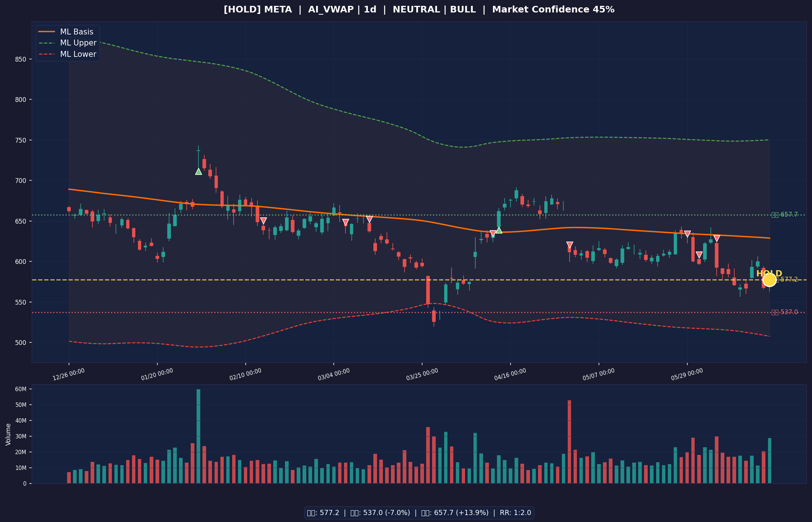Click the last red sell triangle near 629
Image resolution: width=812 pixels, height=522 pixels.
pos(717,238)
